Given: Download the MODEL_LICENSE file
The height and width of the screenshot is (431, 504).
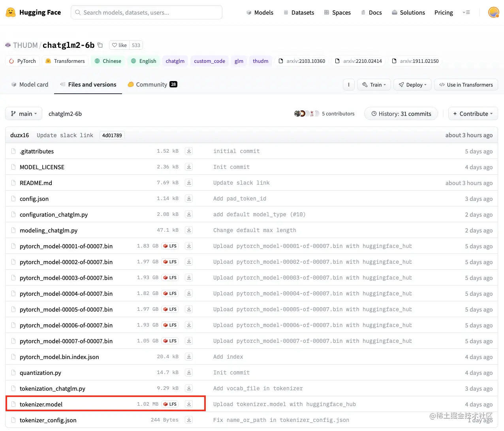Looking at the screenshot, I should [x=189, y=167].
